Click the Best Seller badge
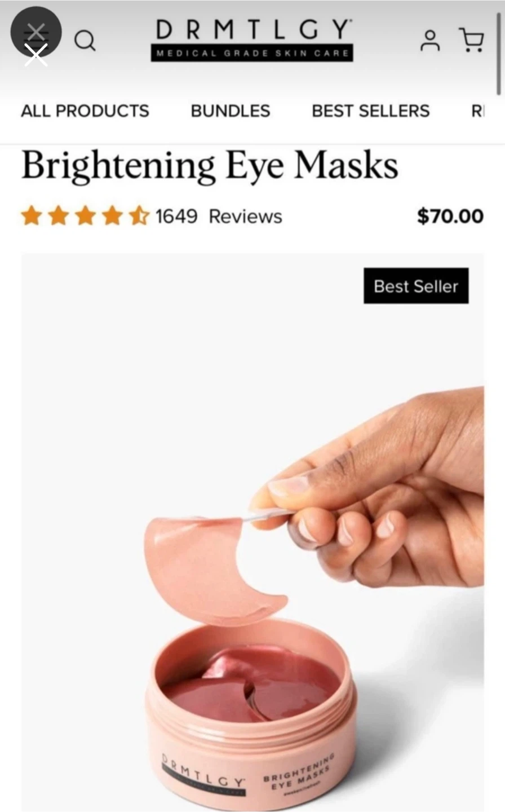 pos(416,286)
